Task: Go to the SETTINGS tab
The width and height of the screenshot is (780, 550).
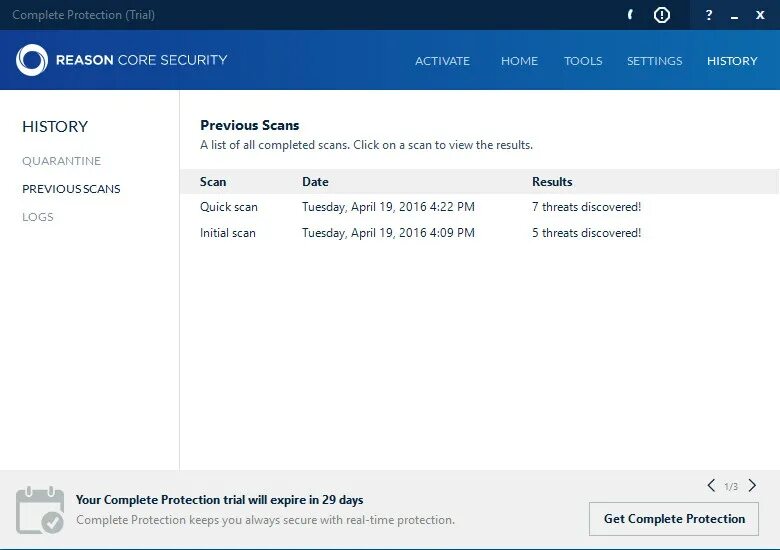Action: pyautogui.click(x=655, y=61)
